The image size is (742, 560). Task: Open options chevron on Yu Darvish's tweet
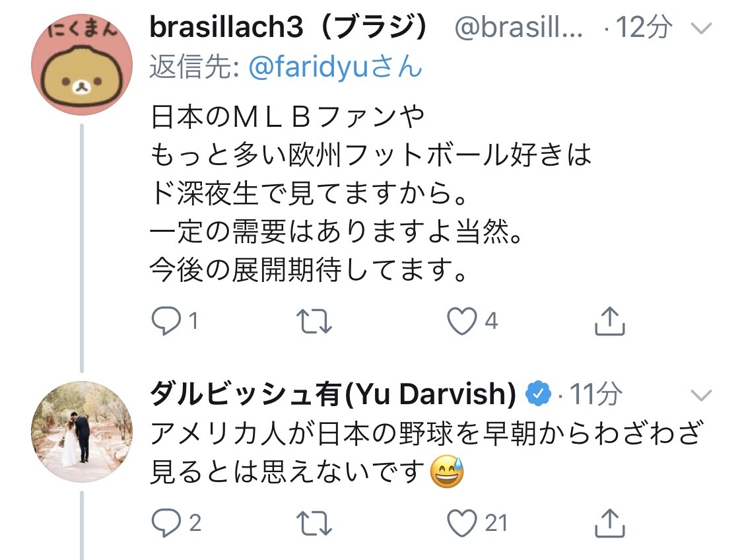701,395
